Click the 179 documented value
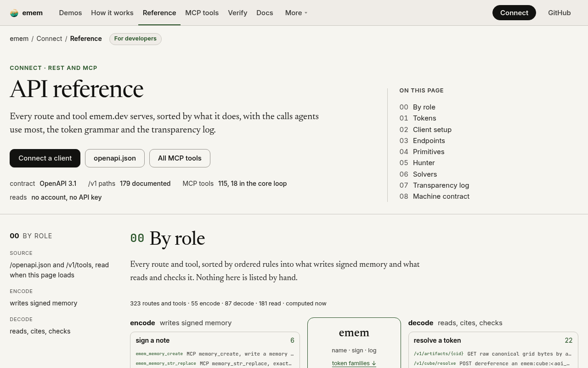Image resolution: width=588 pixels, height=368 pixels. (145, 184)
